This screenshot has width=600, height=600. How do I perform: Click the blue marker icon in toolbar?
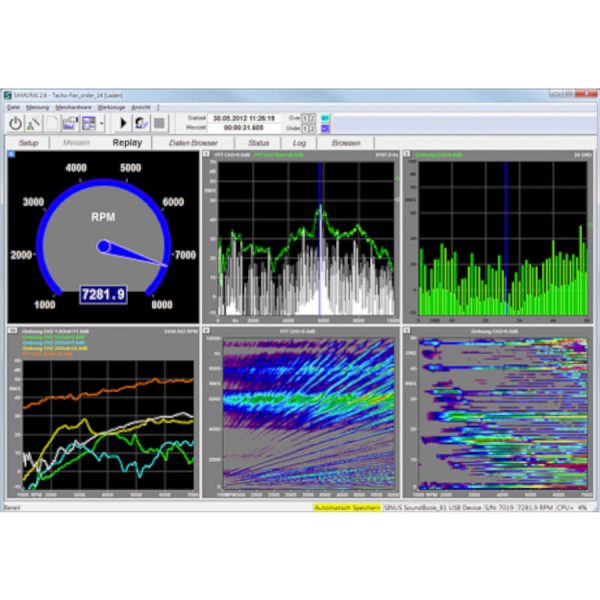click(325, 129)
